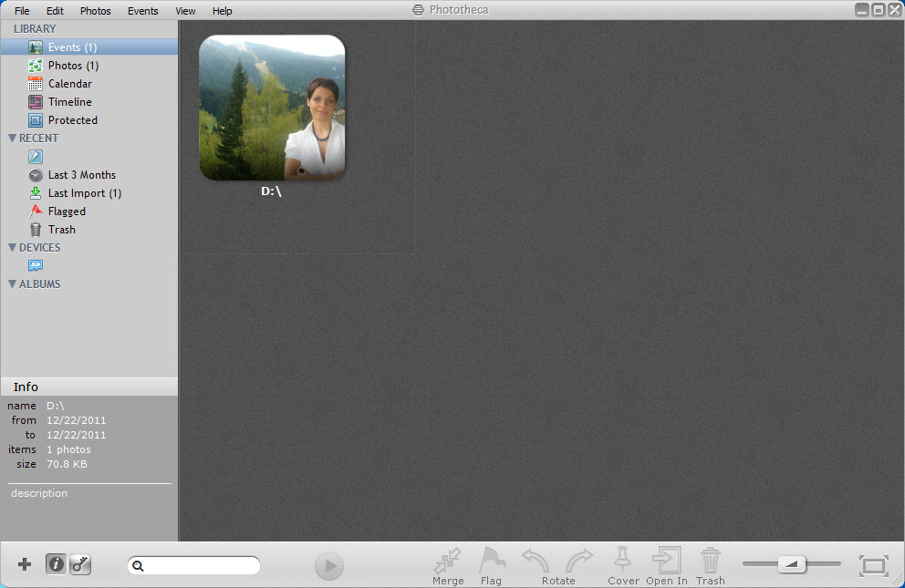
Task: Open the Events menu
Action: pyautogui.click(x=142, y=11)
